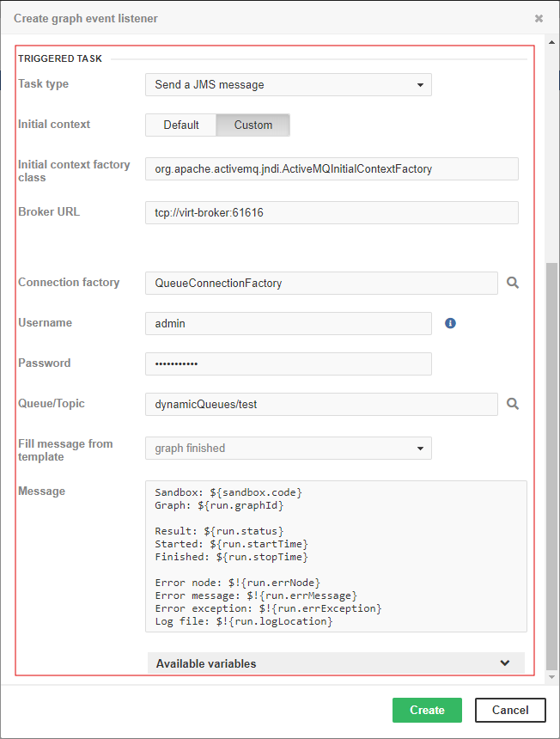The width and height of the screenshot is (560, 739).
Task: Focus the Username field containing admin
Action: [x=288, y=323]
